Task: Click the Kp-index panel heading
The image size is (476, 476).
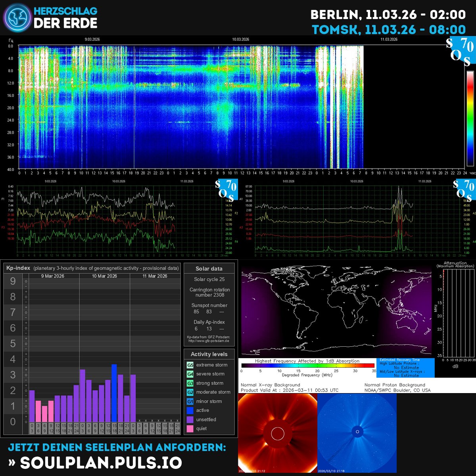Action: pyautogui.click(x=92, y=268)
